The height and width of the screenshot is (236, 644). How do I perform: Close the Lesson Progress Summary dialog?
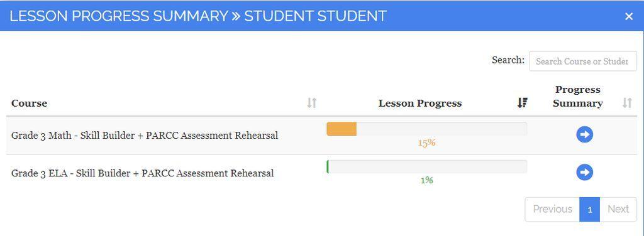(629, 16)
